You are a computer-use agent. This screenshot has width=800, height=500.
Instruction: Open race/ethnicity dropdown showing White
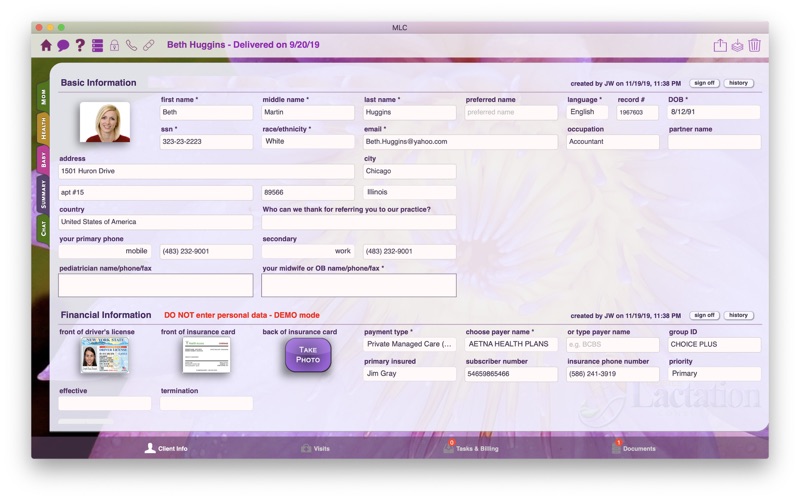[x=308, y=141]
